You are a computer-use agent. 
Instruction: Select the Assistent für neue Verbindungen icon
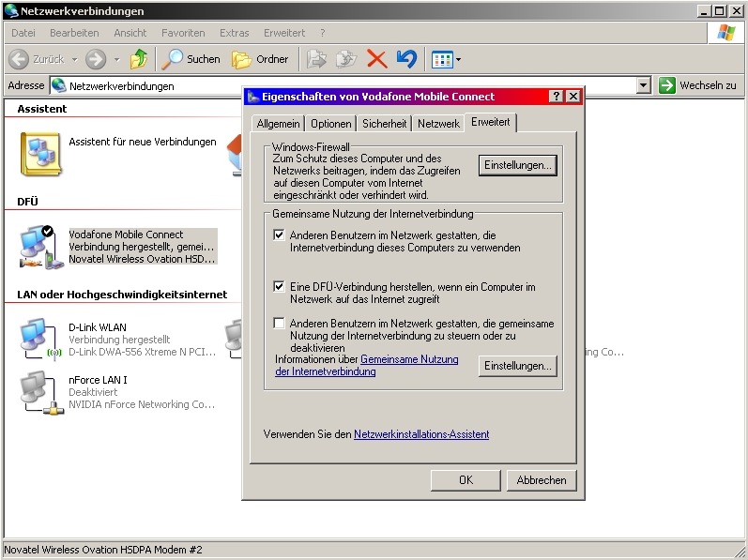click(40, 154)
